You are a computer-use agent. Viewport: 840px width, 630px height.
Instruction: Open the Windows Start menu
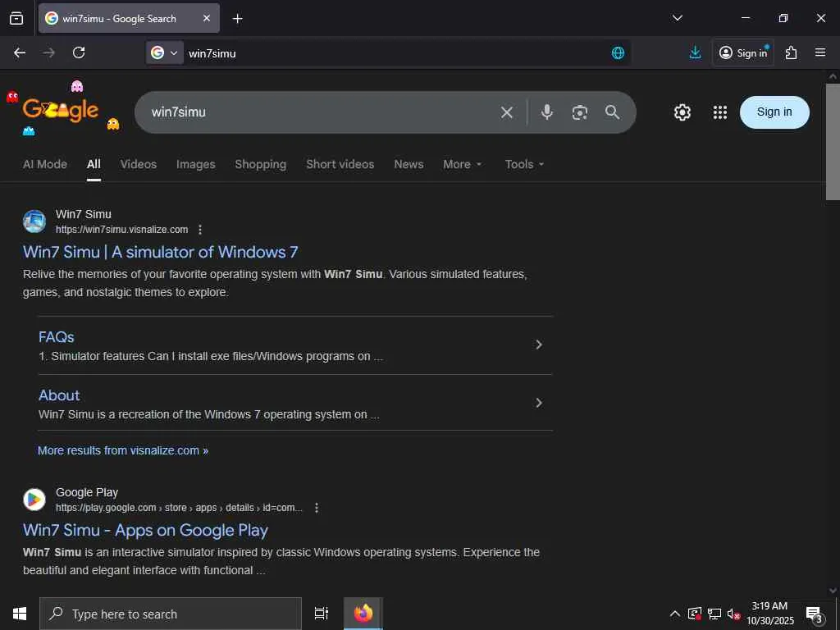[20, 614]
